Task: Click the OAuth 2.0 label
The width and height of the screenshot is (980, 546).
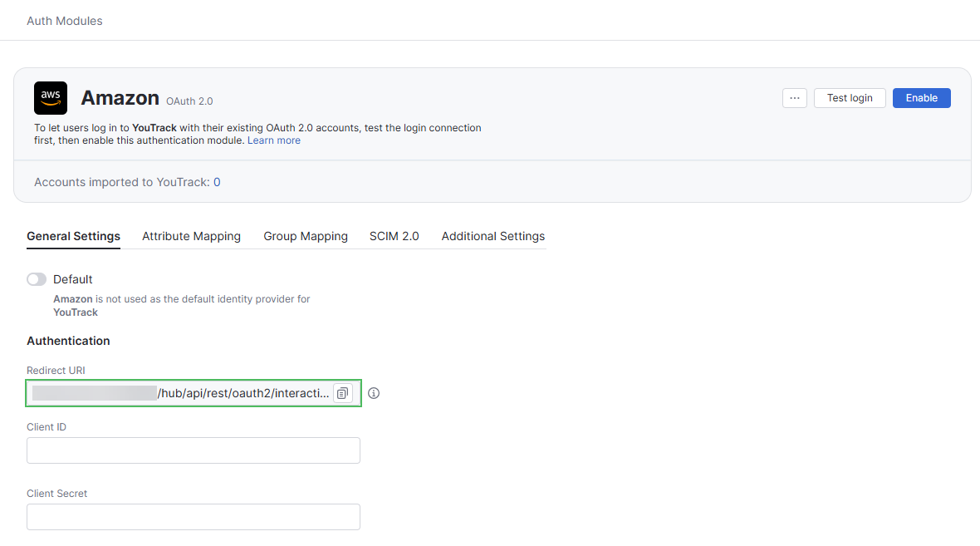Action: [189, 101]
